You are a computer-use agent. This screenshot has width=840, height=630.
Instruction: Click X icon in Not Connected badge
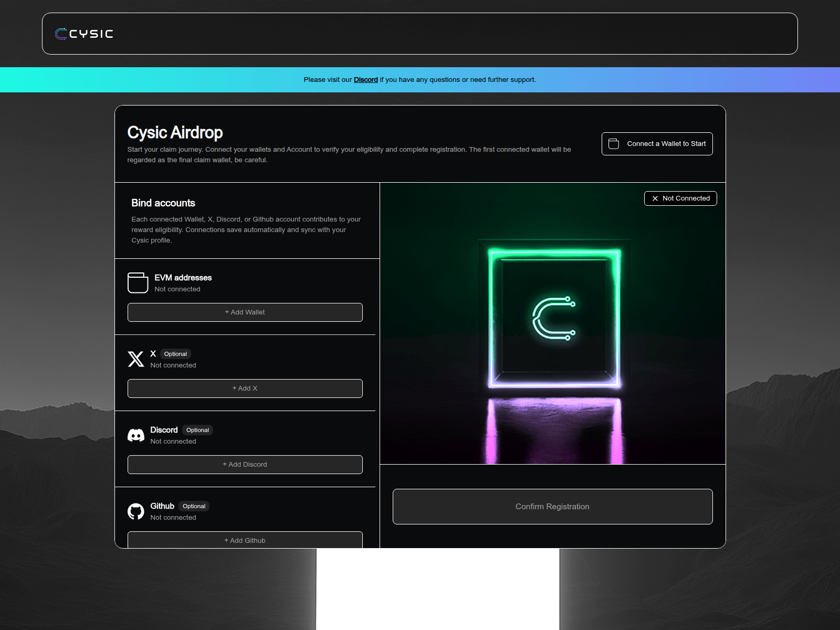[x=655, y=198]
